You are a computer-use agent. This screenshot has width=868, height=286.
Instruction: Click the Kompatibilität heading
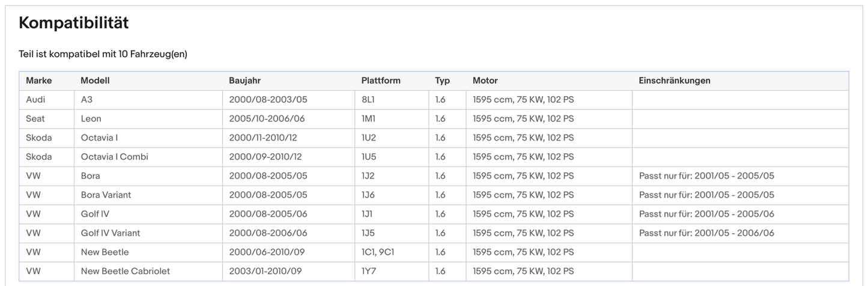(x=74, y=23)
